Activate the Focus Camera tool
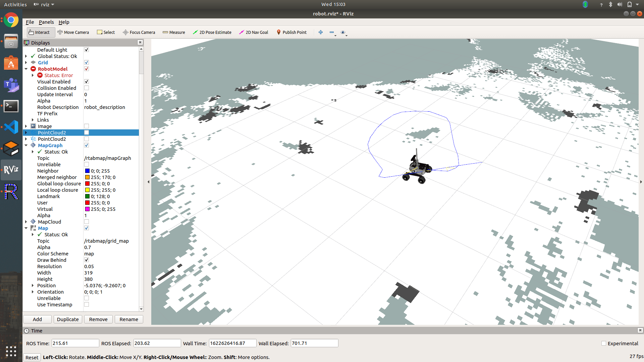Image resolution: width=644 pixels, height=362 pixels. pos(139,32)
